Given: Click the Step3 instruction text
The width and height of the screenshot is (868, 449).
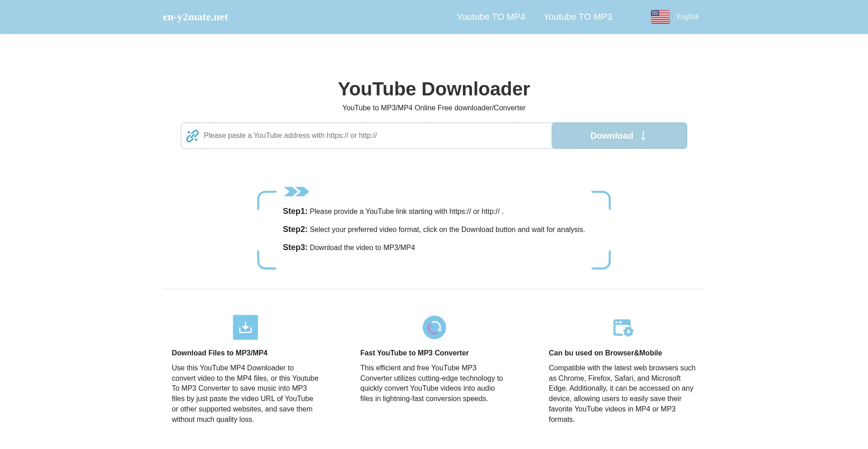Looking at the screenshot, I should [349, 247].
